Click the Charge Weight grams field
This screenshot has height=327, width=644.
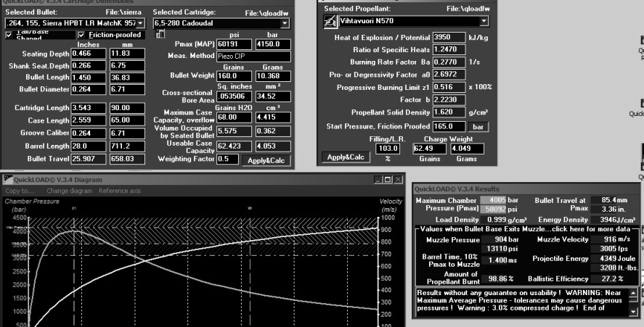tap(467, 149)
